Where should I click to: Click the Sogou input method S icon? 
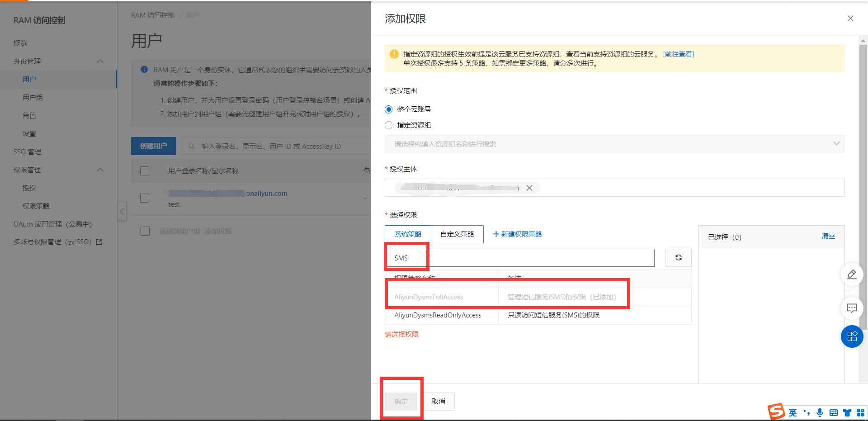[776, 412]
